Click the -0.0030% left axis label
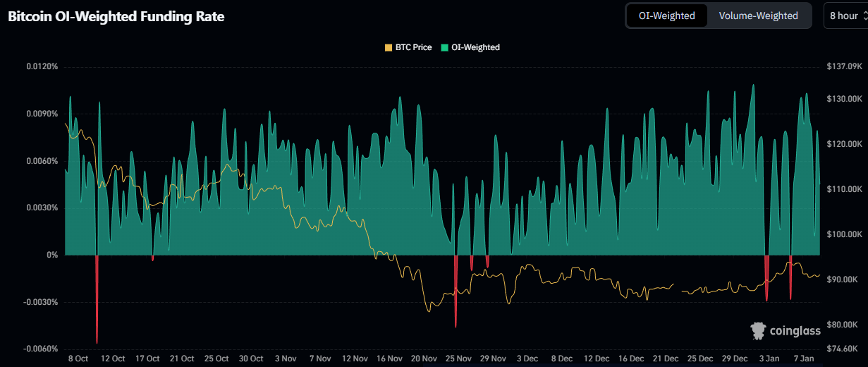 point(41,302)
